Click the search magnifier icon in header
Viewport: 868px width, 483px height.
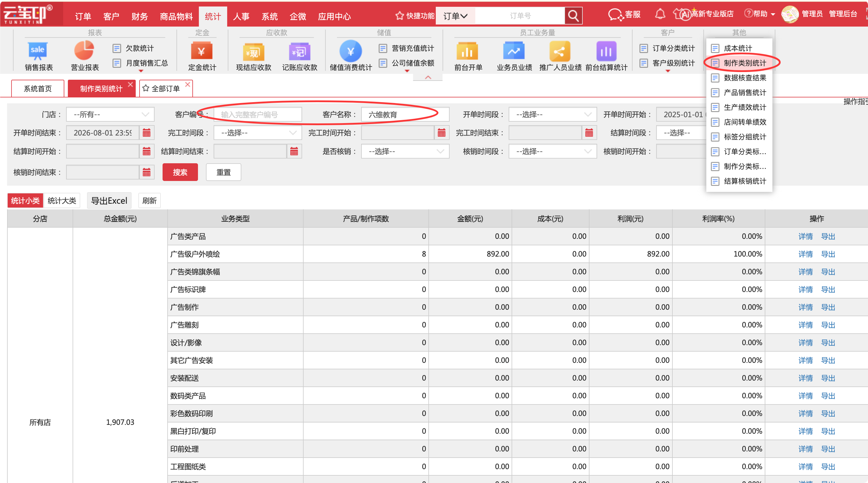point(573,16)
